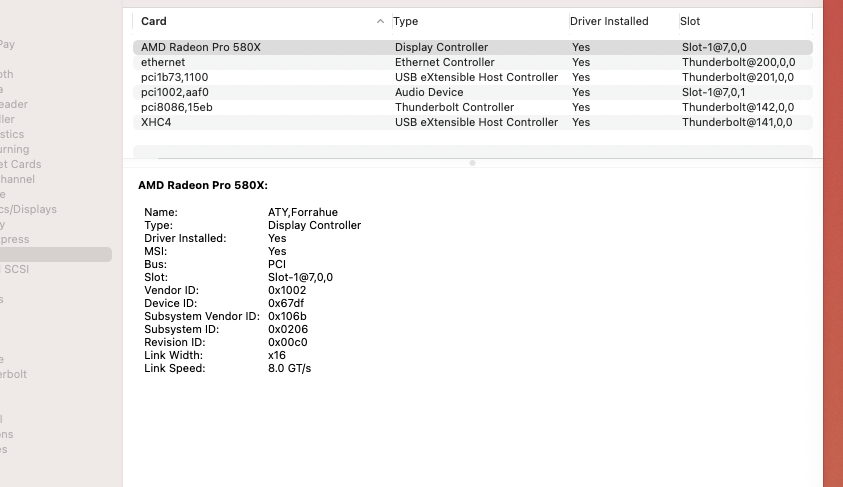Click Link Speed value 8.0 GT/s
The image size is (843, 487).
pyautogui.click(x=289, y=368)
